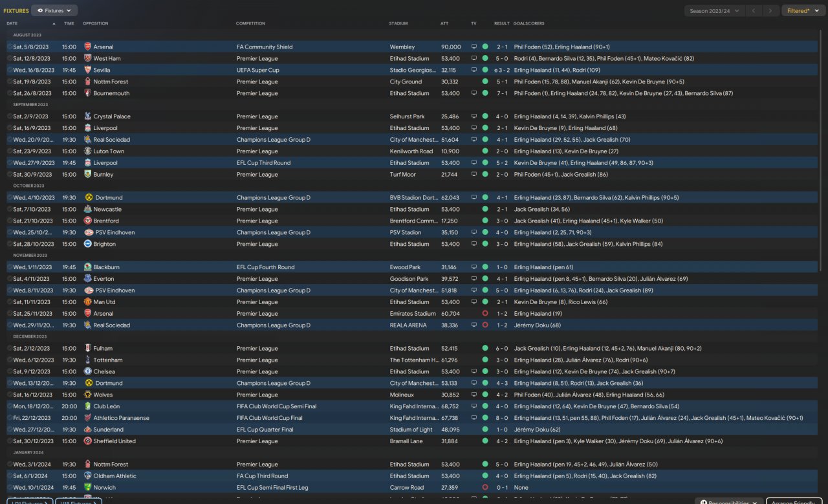828x504 pixels.
Task: Sort by the Stadium column header
Action: 398,23
